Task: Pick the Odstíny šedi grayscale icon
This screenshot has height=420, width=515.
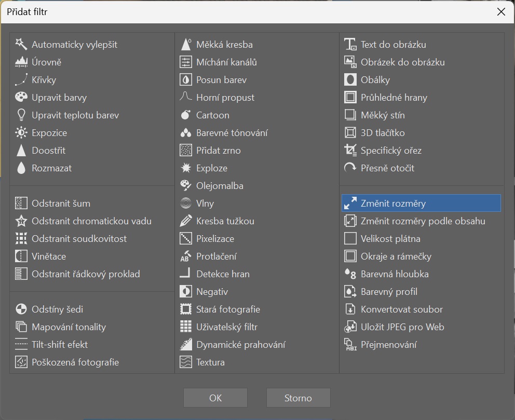Action: pyautogui.click(x=21, y=309)
